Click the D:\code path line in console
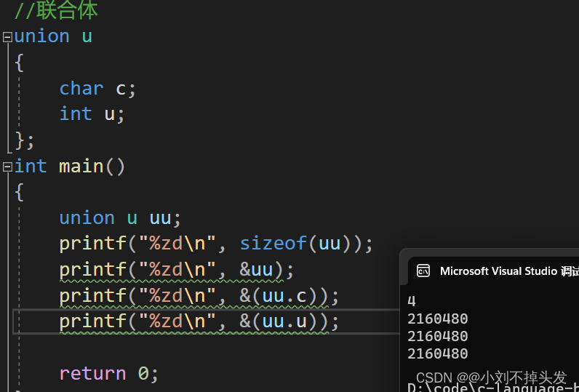Image resolution: width=579 pixels, height=392 pixels. click(x=493, y=388)
